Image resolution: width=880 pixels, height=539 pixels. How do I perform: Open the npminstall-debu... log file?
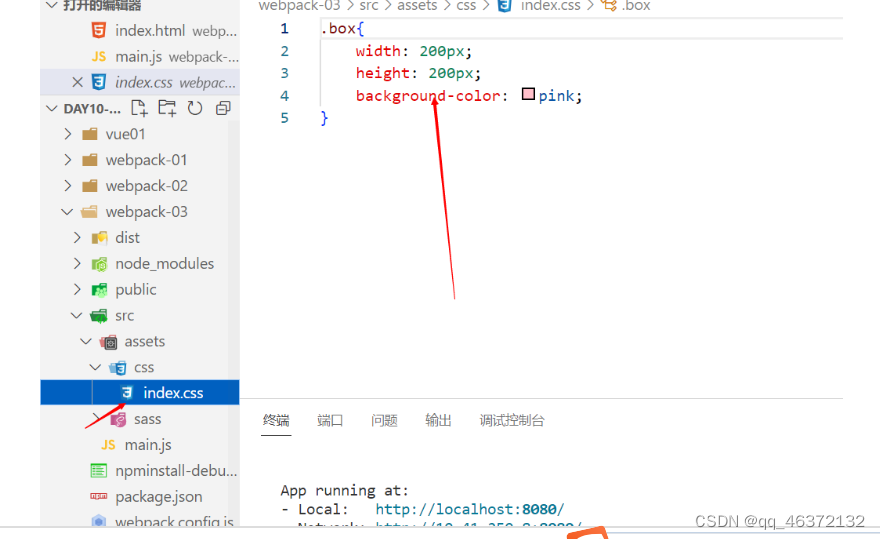pyautogui.click(x=176, y=471)
